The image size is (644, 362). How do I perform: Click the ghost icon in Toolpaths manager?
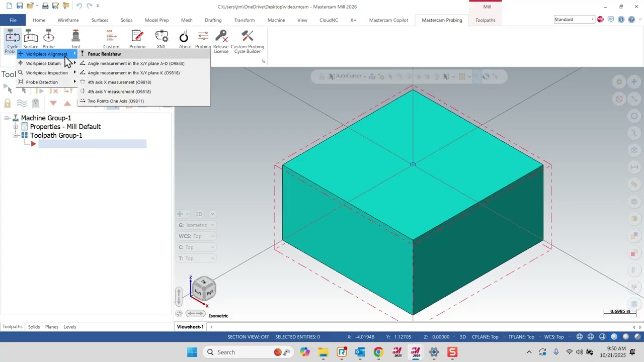coord(35,104)
